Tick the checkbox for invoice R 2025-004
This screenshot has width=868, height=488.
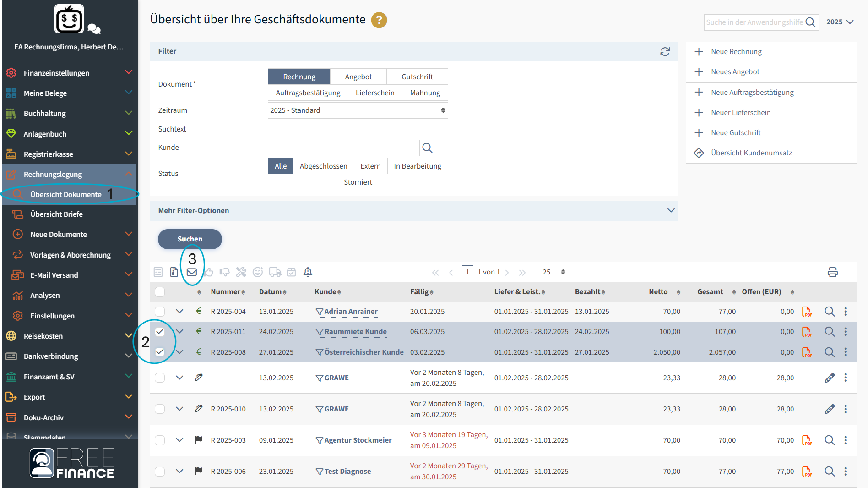click(160, 312)
